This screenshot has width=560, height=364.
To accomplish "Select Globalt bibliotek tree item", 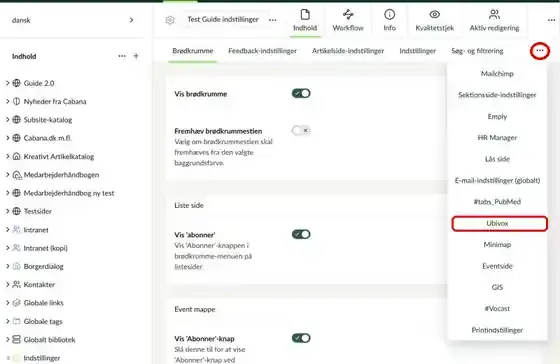I will tap(49, 339).
